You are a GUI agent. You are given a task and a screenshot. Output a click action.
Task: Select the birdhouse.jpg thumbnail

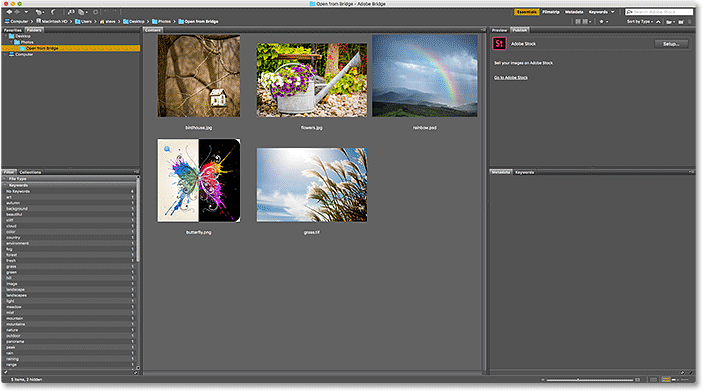click(199, 76)
